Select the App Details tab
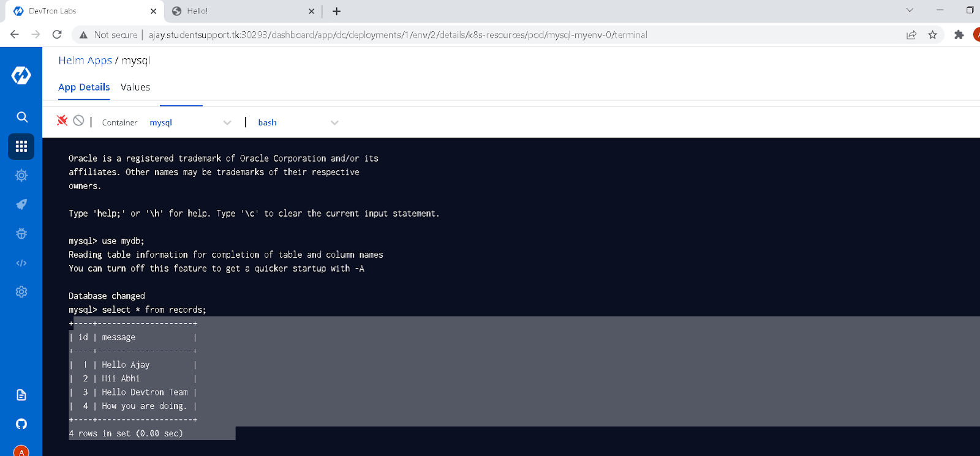This screenshot has height=456, width=980. (84, 87)
